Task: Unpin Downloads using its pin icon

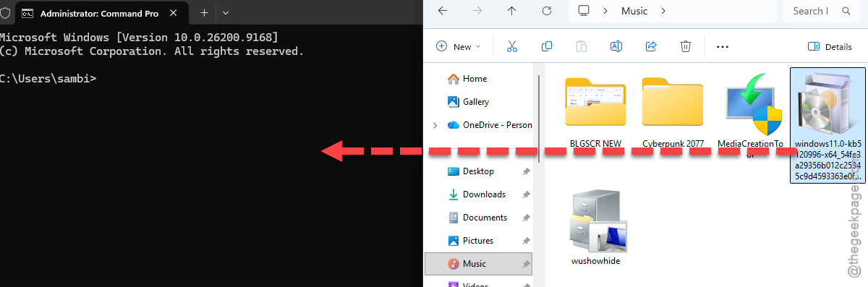Action: coord(526,194)
